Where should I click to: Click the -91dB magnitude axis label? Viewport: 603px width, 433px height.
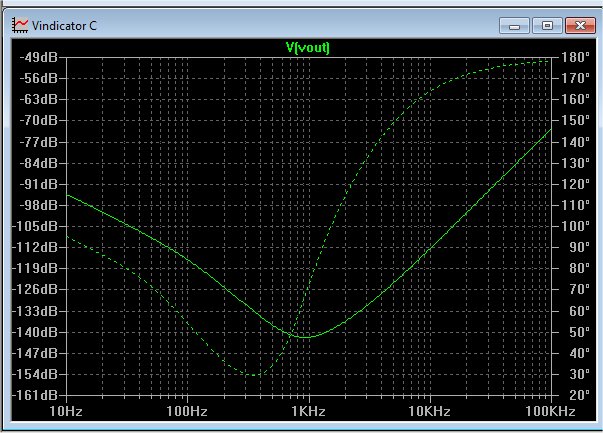coord(38,185)
